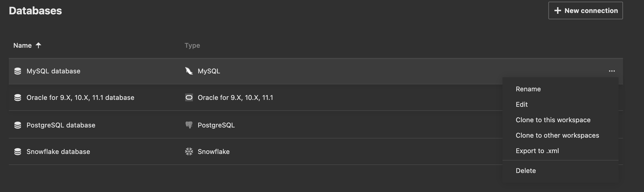Screen dimensions: 644x192
Task: Click the Type column header
Action: (192, 45)
